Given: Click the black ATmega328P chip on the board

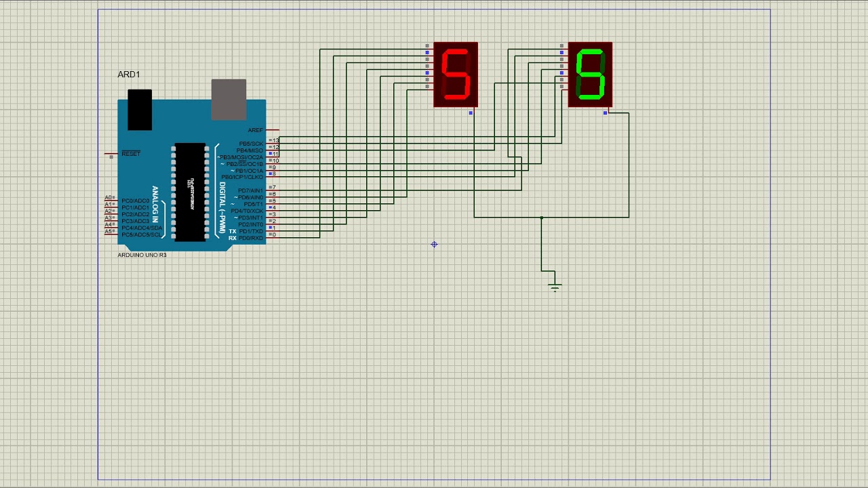Looking at the screenshot, I should click(x=190, y=192).
